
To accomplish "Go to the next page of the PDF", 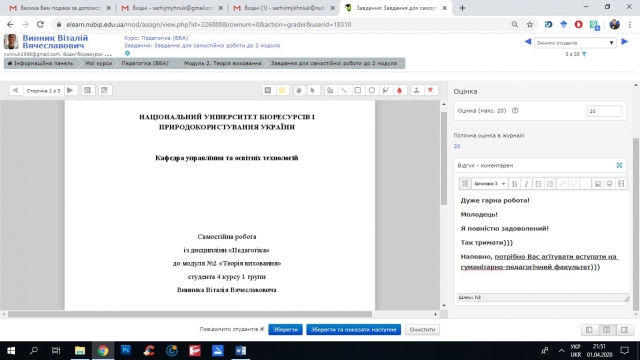I will pyautogui.click(x=70, y=90).
